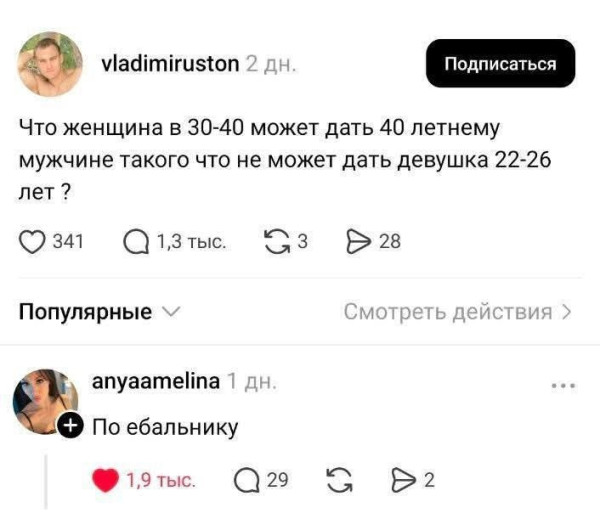The width and height of the screenshot is (600, 519).
Task: Repost the vladimiruston post
Action: point(273,240)
